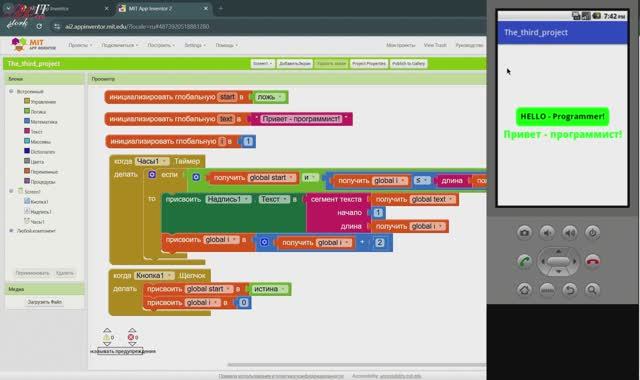
Task: Click the View Trash link
Action: 435,45
